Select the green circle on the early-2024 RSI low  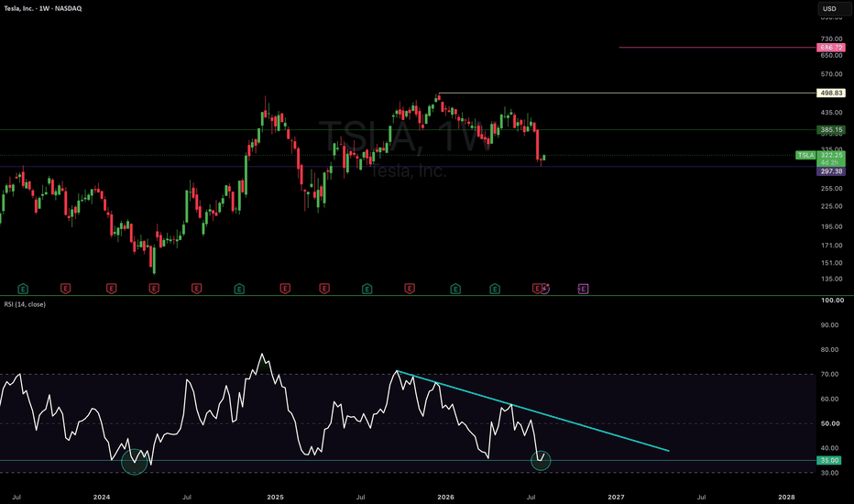[135, 462]
